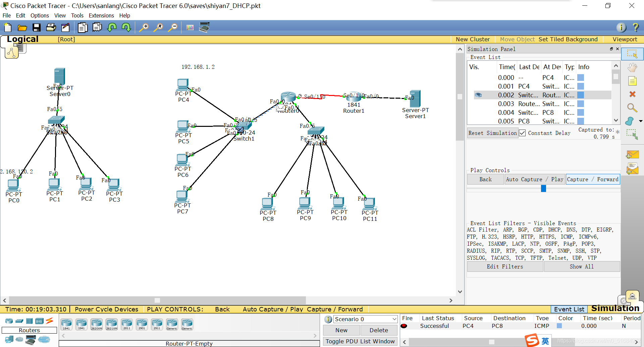Image resolution: width=644 pixels, height=347 pixels.
Task: Toggle the Event List button in status bar
Action: pos(569,309)
